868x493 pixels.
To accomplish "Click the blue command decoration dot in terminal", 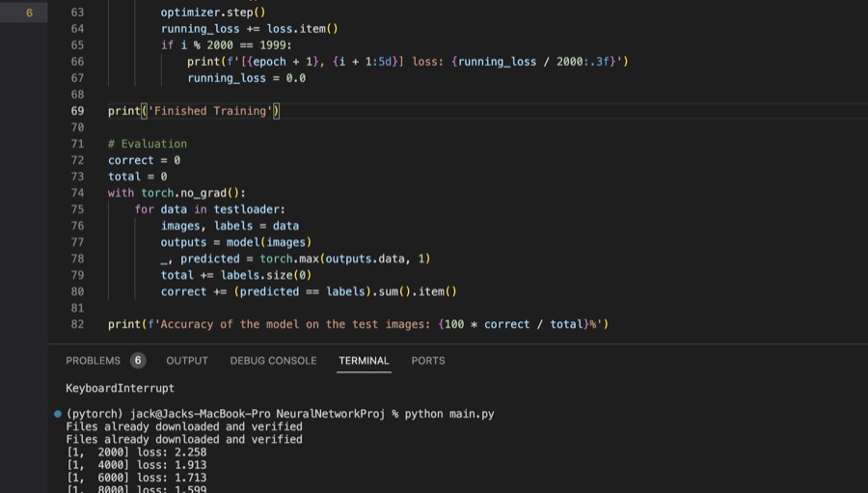I will click(x=58, y=414).
